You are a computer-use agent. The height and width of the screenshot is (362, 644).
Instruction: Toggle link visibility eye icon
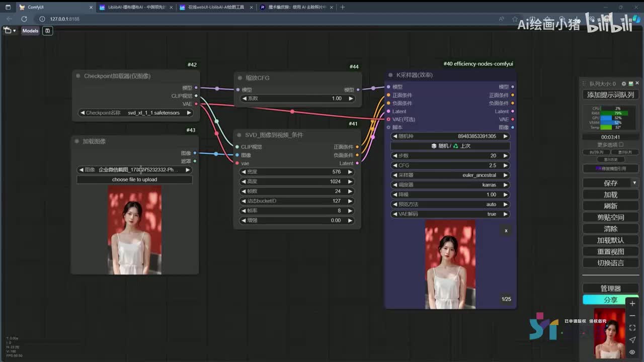(x=632, y=352)
